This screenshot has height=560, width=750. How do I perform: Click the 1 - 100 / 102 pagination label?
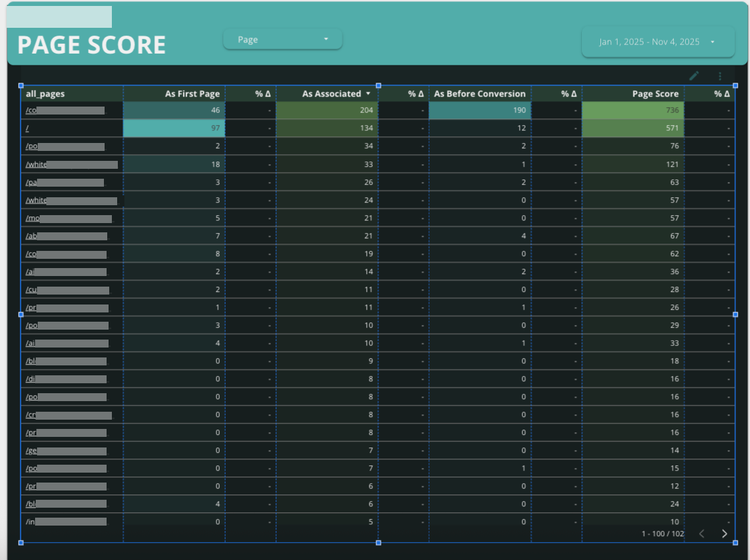[x=662, y=534]
